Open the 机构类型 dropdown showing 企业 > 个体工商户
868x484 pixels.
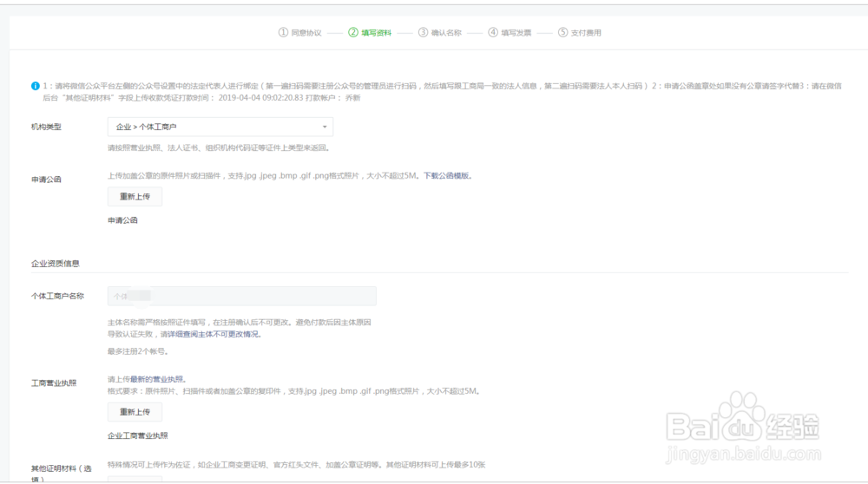(220, 127)
